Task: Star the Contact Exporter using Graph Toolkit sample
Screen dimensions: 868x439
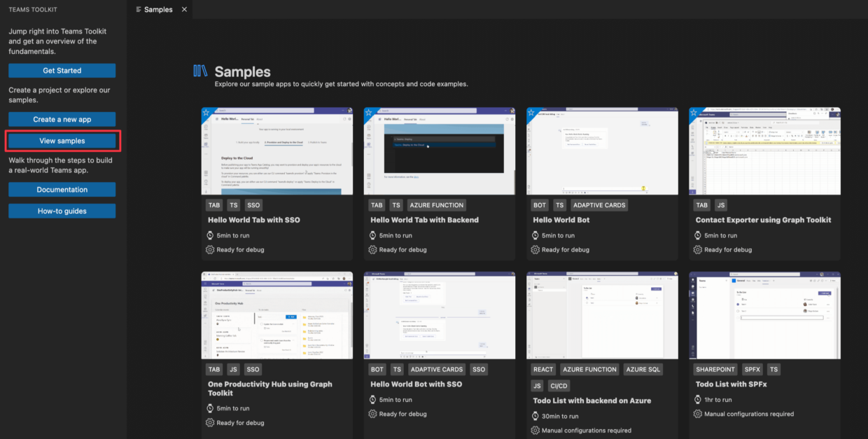Action: coord(694,111)
